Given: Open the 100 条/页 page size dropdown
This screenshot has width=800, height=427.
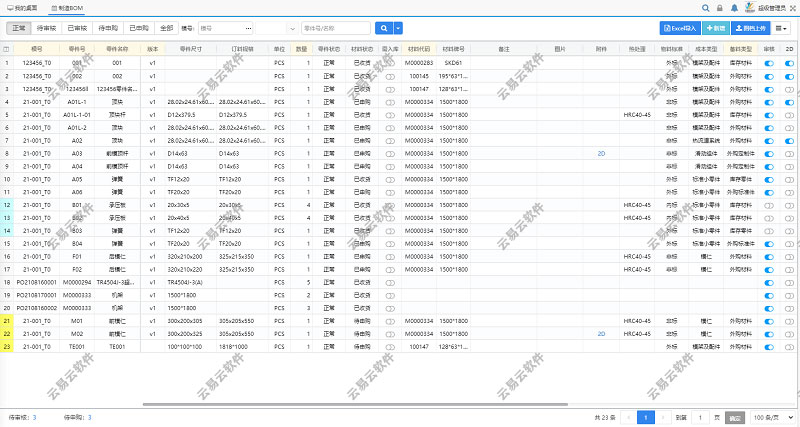Looking at the screenshot, I should click(772, 416).
